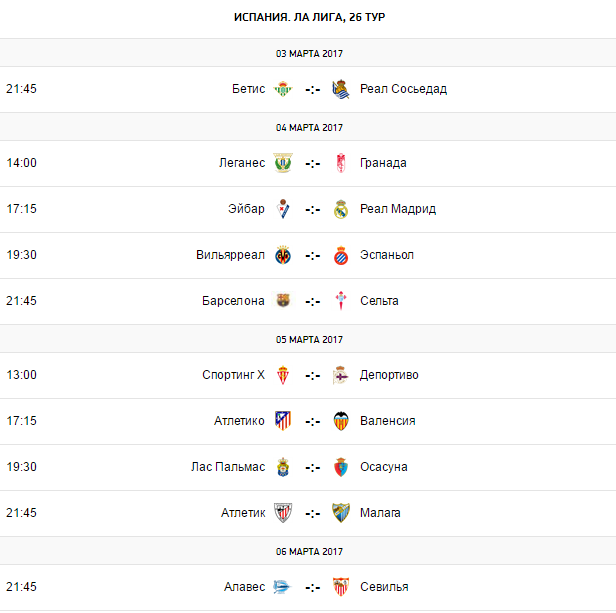Click the Espanyol club crest
Image resolution: width=616 pixels, height=613 pixels.
(x=341, y=255)
